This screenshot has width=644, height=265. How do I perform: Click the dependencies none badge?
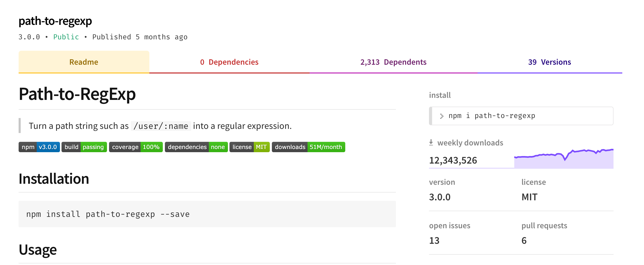[x=196, y=147]
